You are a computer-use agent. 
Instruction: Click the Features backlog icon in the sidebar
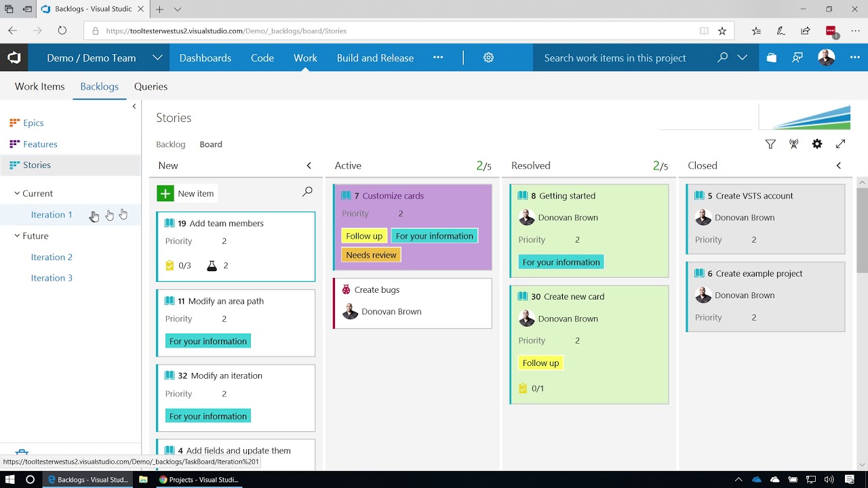coord(14,144)
